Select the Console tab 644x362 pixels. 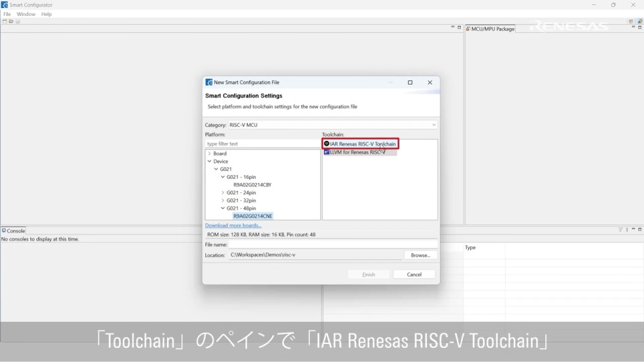(13, 231)
